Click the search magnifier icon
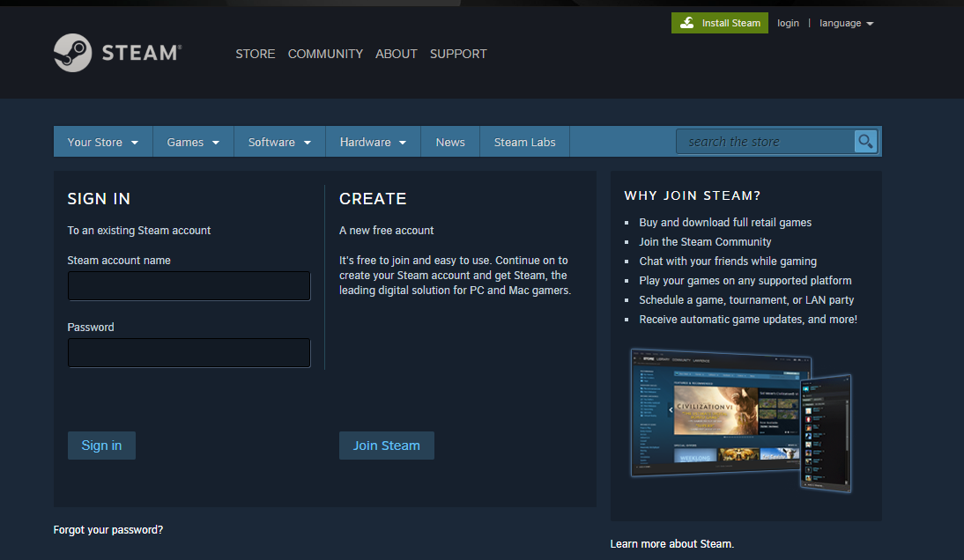This screenshot has width=964, height=560. [865, 142]
